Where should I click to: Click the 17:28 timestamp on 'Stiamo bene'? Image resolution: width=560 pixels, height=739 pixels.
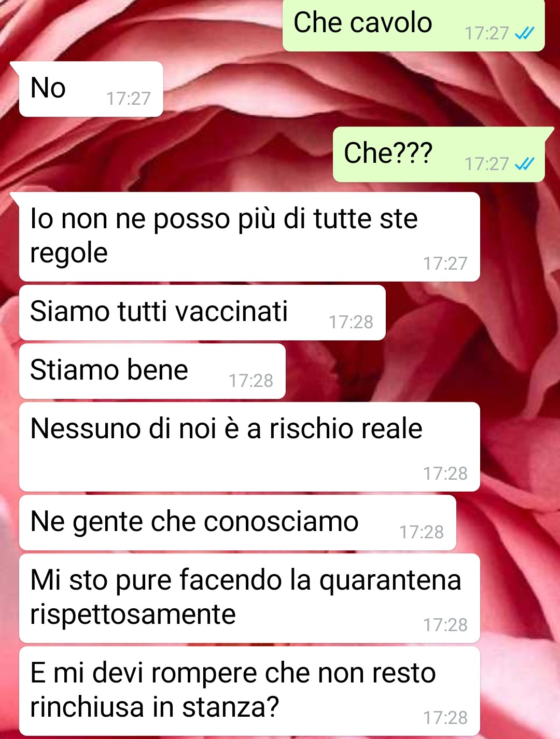click(251, 381)
